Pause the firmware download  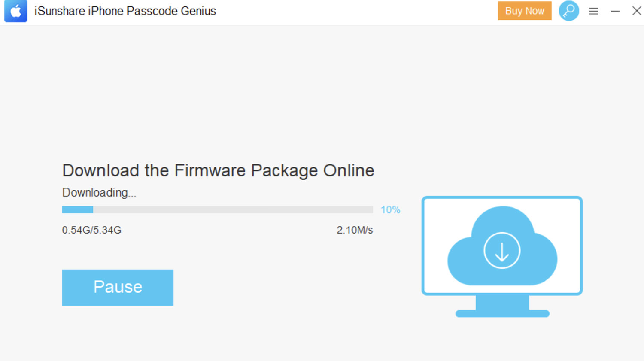pos(118,288)
